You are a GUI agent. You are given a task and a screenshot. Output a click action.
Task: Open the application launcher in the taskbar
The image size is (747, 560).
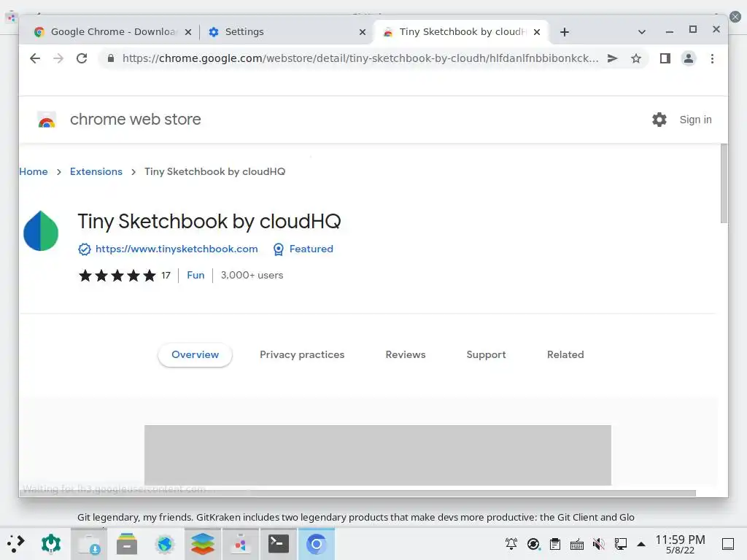(x=16, y=544)
